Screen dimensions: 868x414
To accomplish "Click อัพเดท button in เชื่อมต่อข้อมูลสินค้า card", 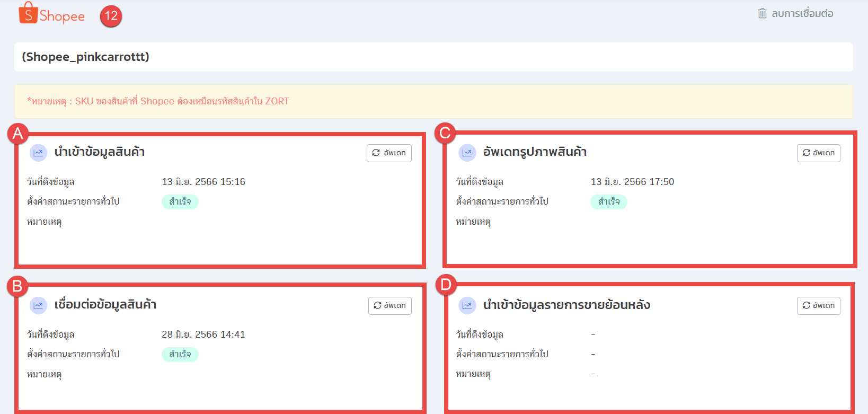I will pyautogui.click(x=390, y=305).
